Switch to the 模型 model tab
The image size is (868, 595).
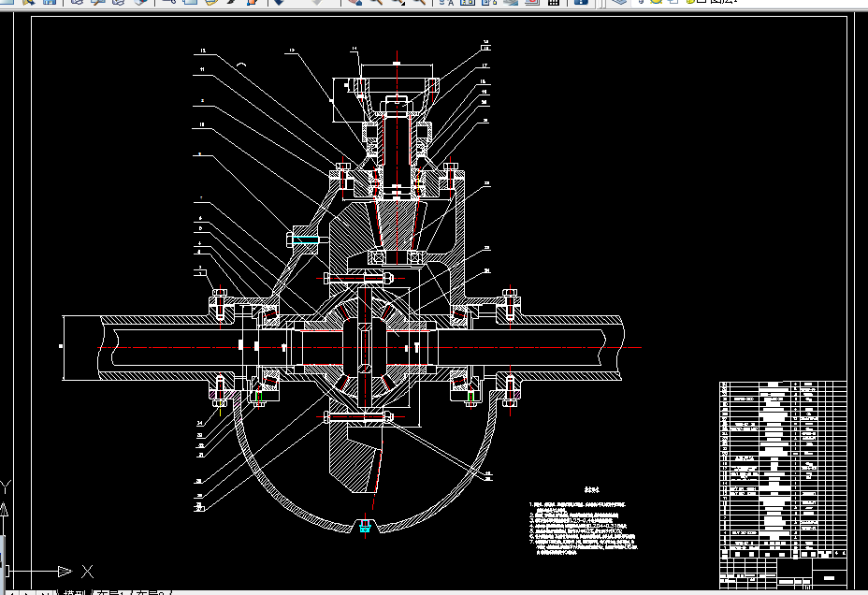click(74, 593)
